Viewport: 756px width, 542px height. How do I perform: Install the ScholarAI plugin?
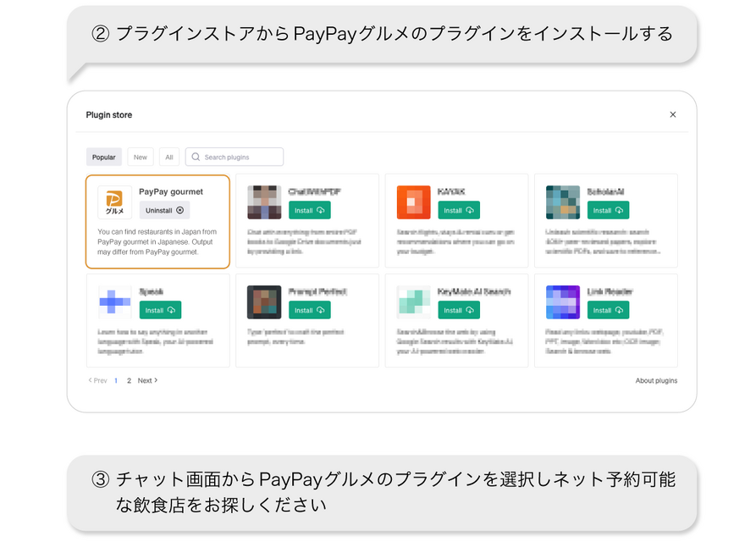pos(608,210)
